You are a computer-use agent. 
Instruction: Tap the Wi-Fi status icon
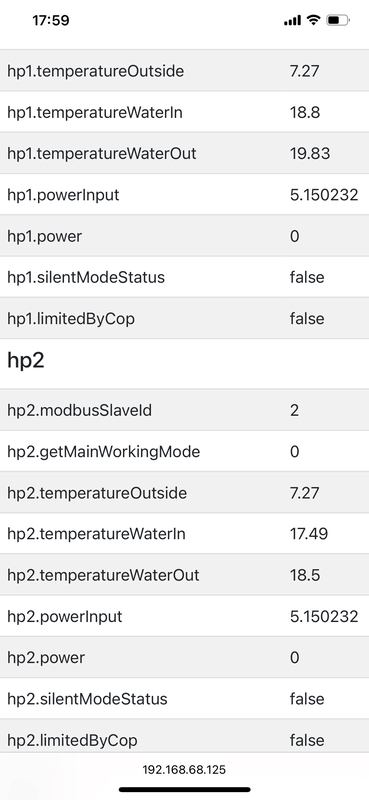pos(313,20)
